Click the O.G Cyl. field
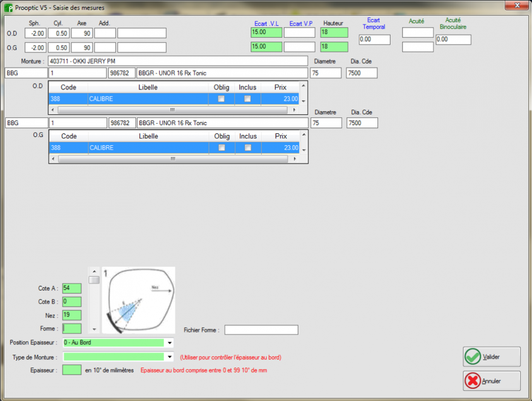The height and width of the screenshot is (401, 532). (59, 47)
